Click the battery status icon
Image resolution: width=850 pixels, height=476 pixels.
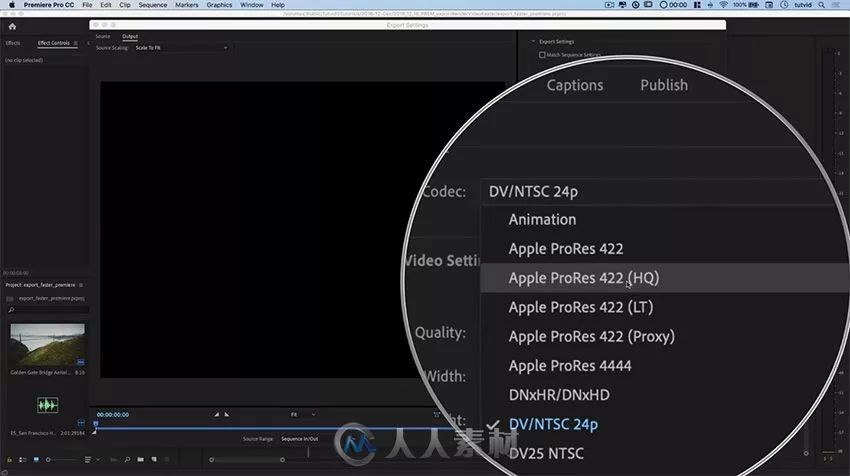pyautogui.click(x=754, y=5)
